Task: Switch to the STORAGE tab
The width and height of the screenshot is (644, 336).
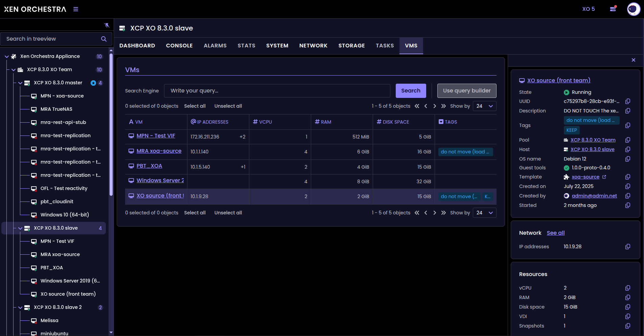Action: pos(351,46)
